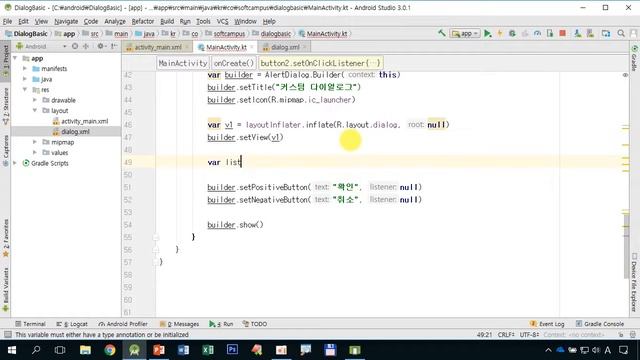640x360 pixels.
Task: Switch to activity_main.xml editor tab
Action: click(158, 47)
